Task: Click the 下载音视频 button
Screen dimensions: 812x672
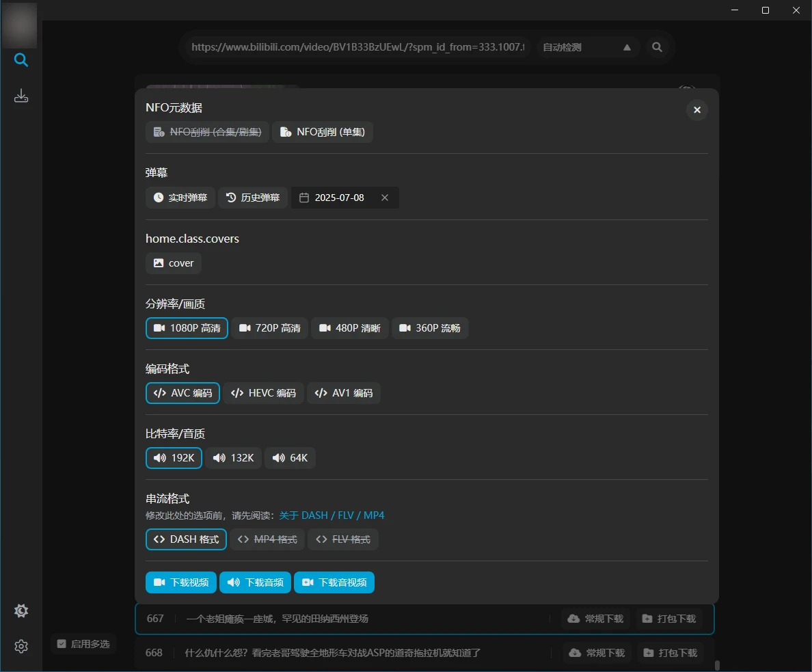Action: coord(334,582)
